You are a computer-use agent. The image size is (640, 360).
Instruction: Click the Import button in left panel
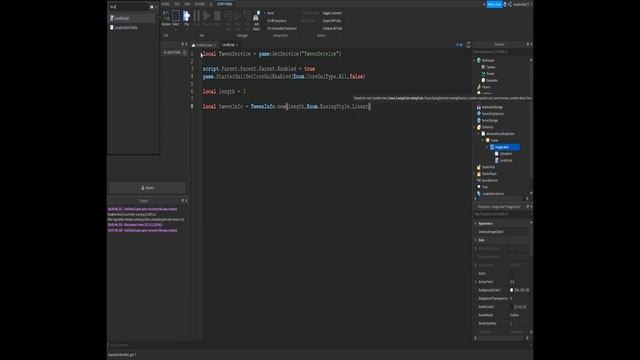pos(147,188)
